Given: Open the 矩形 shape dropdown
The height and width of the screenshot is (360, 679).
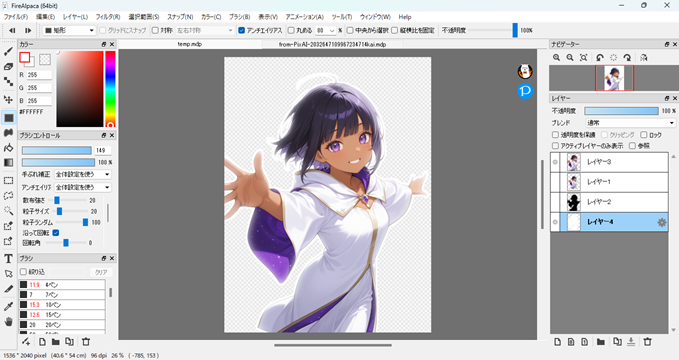Looking at the screenshot, I should 69,30.
